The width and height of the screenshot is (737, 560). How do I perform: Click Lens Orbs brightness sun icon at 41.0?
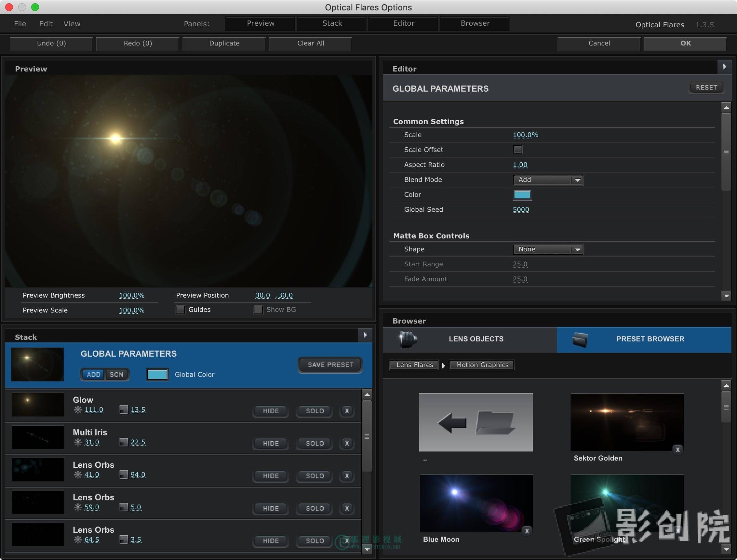(x=78, y=475)
